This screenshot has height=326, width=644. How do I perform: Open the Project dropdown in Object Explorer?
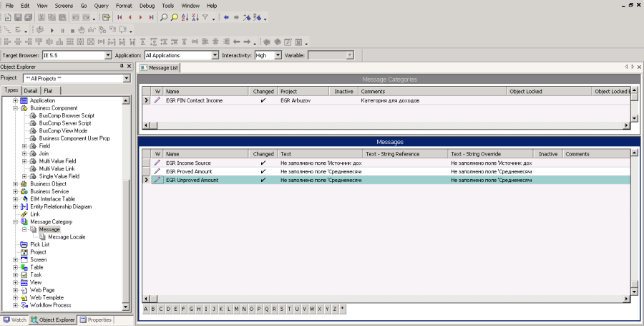[x=126, y=78]
